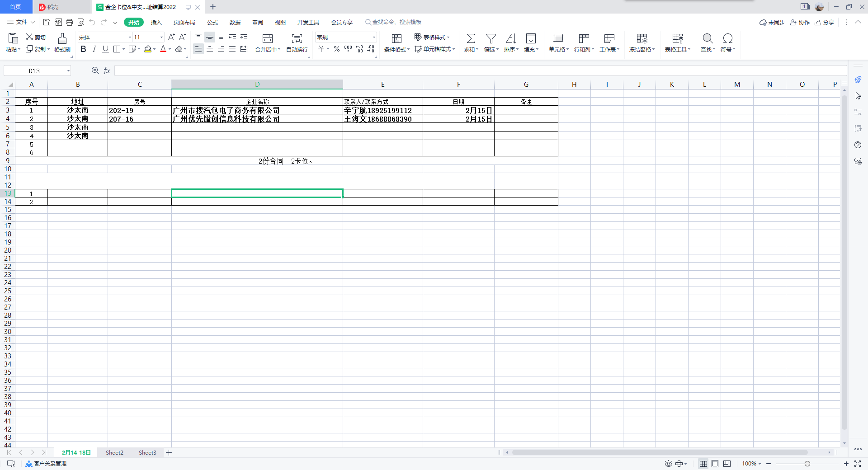Click the Format Painter (格式刷) icon
Viewport: 868px width, 470px height.
(x=62, y=38)
